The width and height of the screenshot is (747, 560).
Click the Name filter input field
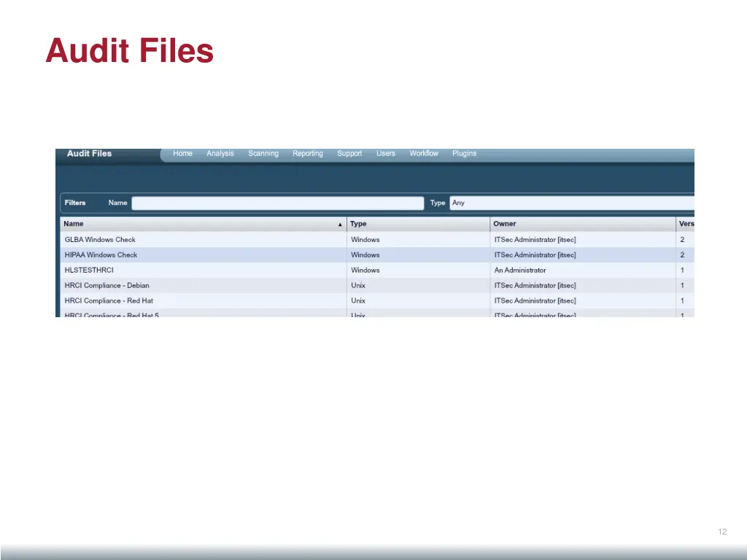coord(278,203)
